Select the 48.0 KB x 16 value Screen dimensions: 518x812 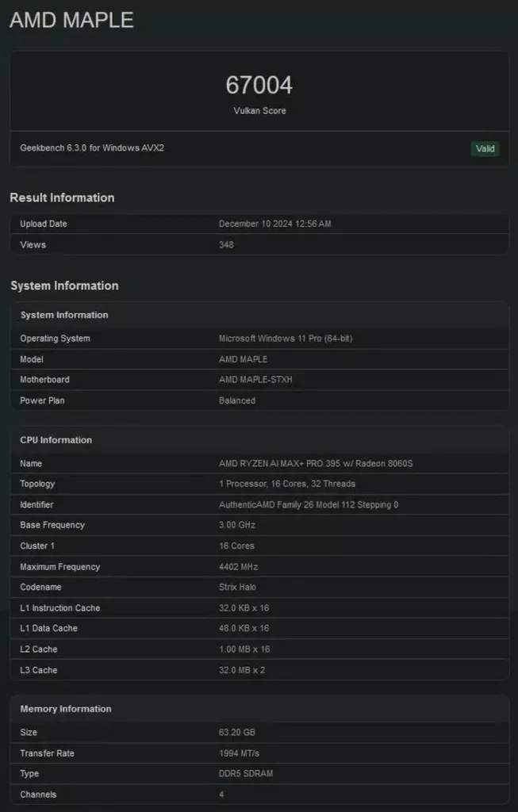[x=244, y=628]
